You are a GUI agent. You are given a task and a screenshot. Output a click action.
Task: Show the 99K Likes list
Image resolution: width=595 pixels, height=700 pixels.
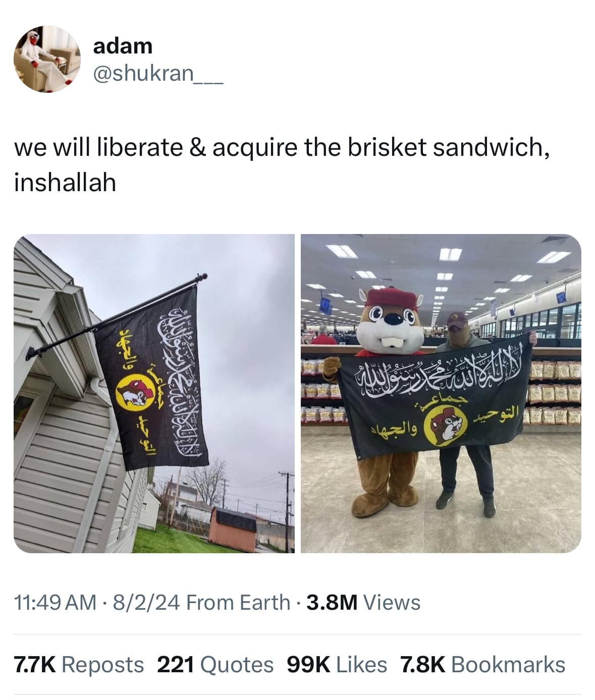[x=337, y=664]
